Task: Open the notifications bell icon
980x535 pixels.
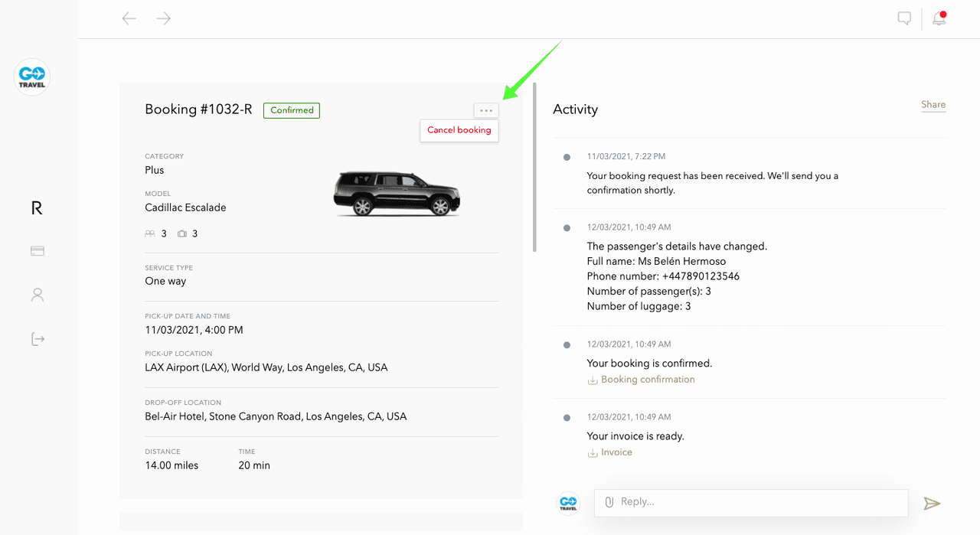Action: pos(939,18)
